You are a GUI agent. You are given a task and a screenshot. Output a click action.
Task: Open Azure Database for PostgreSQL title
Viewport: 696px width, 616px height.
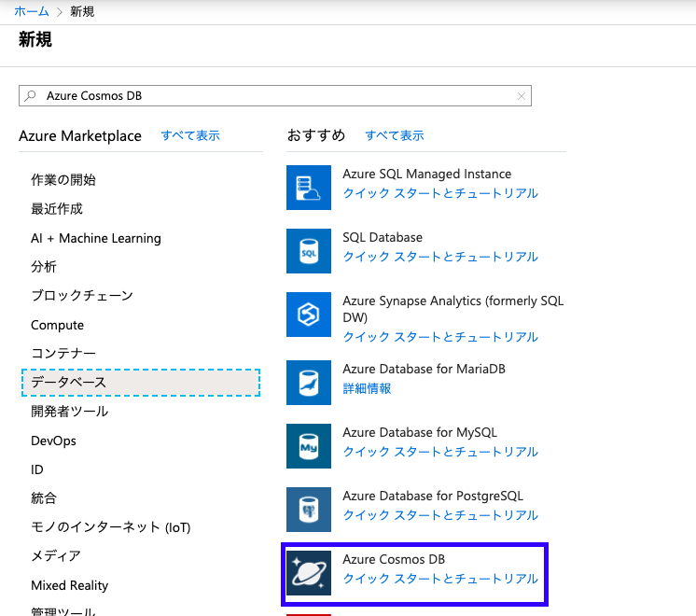tap(433, 496)
